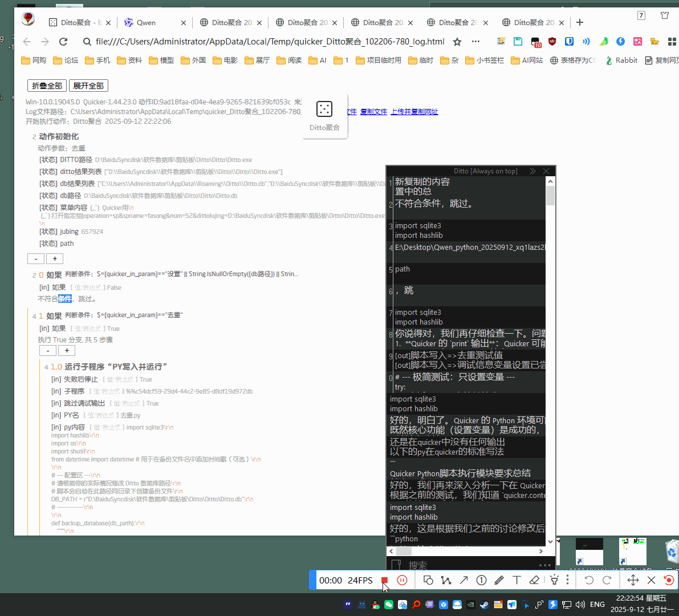Image resolution: width=679 pixels, height=616 pixels.
Task: Select the arrow drawing tool
Action: click(x=463, y=581)
